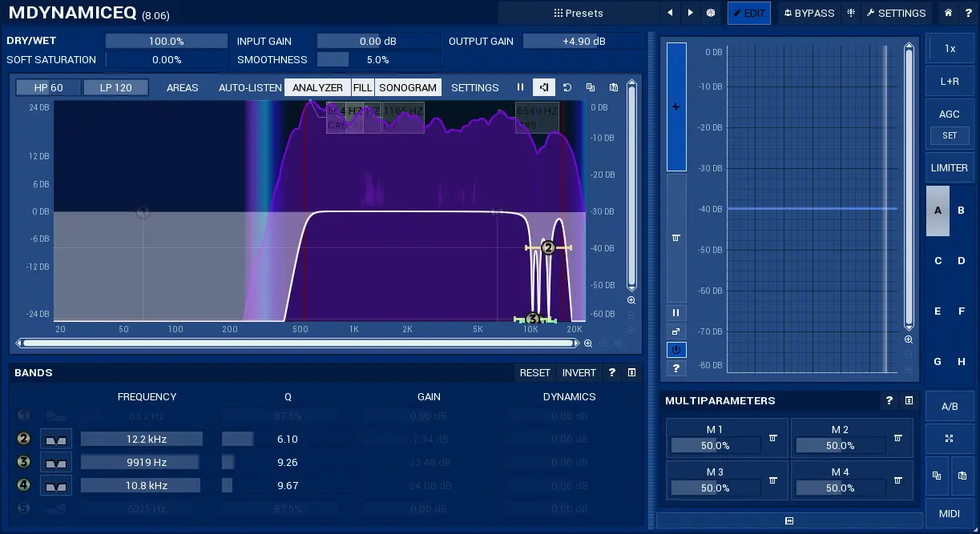Select preset slot B
The height and width of the screenshot is (534, 980).
coord(962,211)
